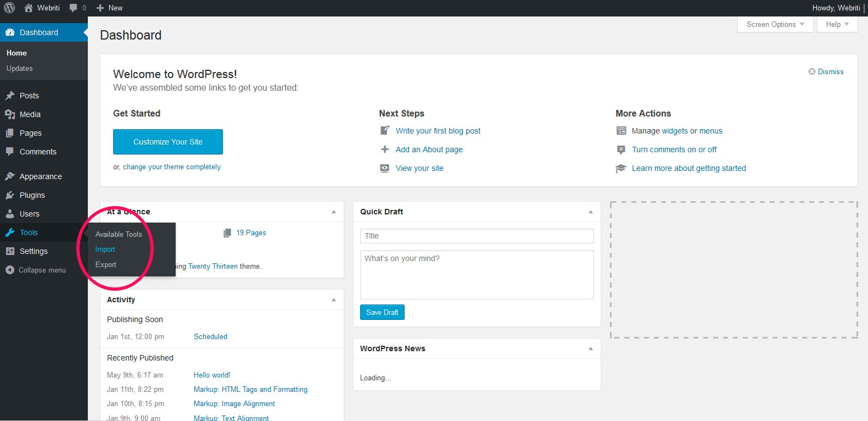
Task: Open the Turn comments on or off link
Action: coord(674,149)
